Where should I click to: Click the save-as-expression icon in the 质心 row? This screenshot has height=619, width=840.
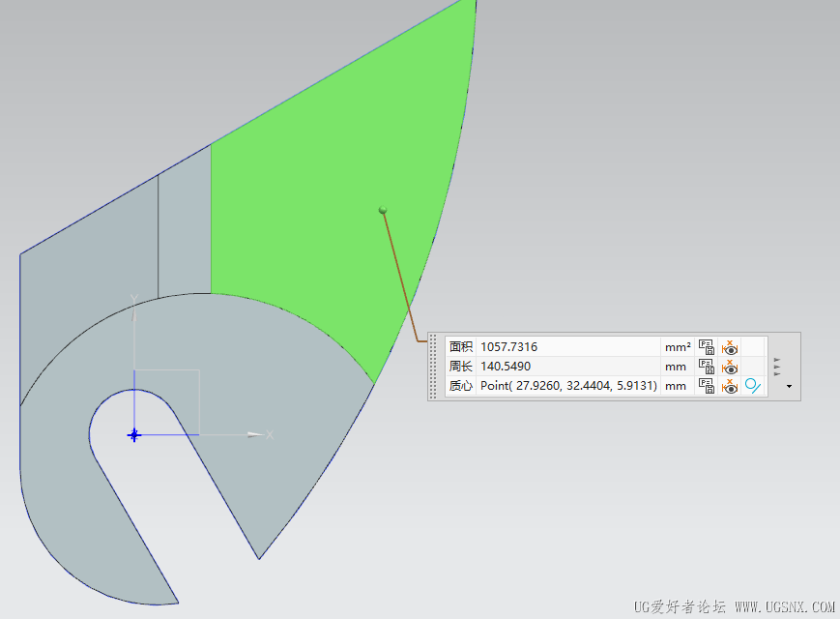click(x=707, y=386)
